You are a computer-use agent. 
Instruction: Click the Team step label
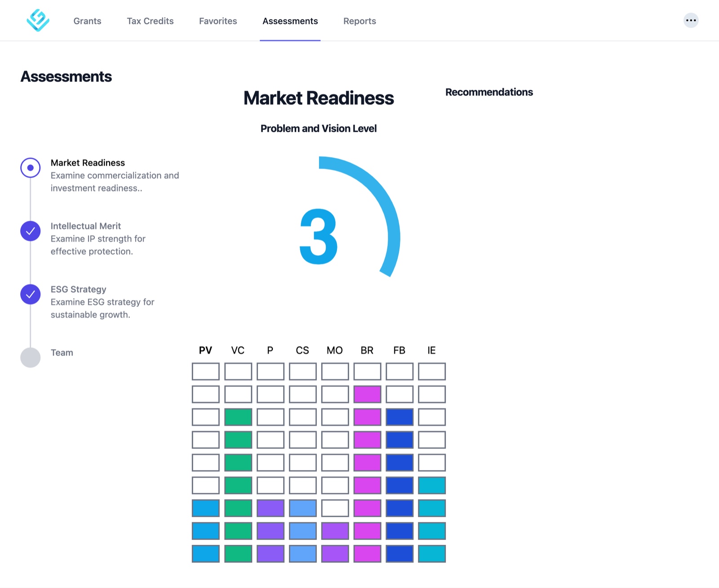62,353
